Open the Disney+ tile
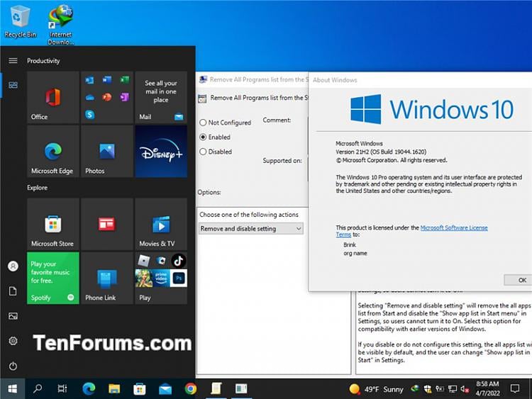This screenshot has height=399, width=532. [x=161, y=151]
